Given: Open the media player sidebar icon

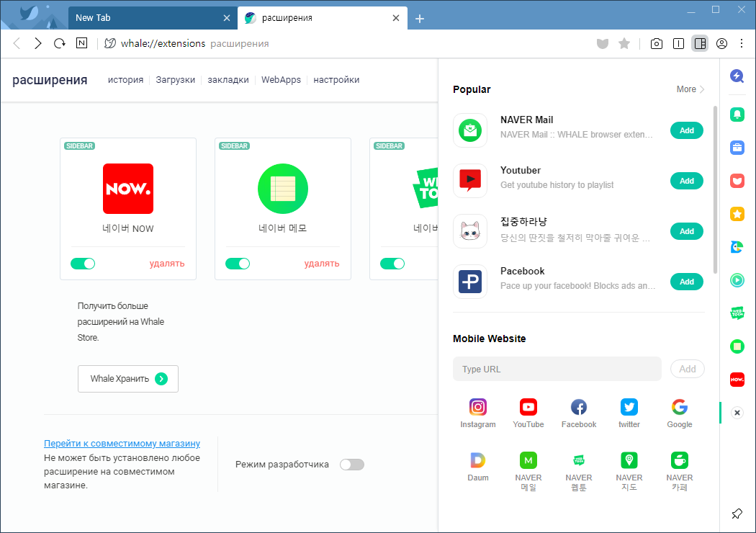Looking at the screenshot, I should 737,280.
